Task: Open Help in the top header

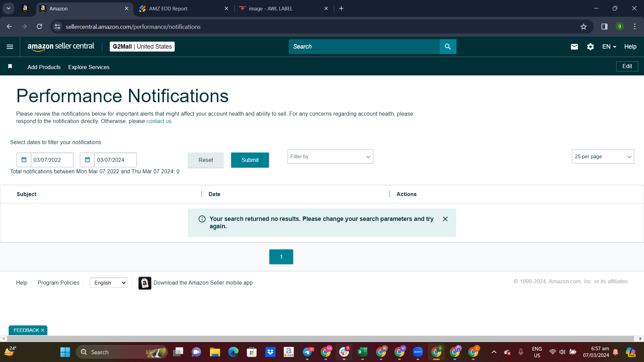Action: click(x=630, y=47)
